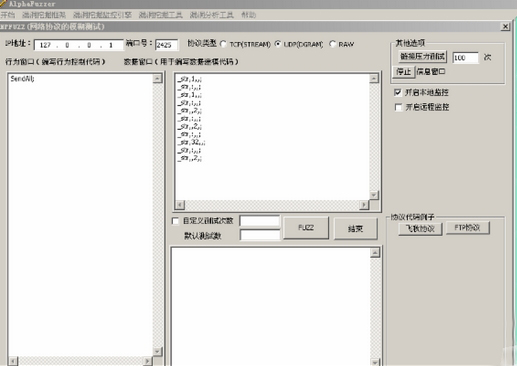
Task: Load the FTP协议 example code
Action: click(x=467, y=228)
